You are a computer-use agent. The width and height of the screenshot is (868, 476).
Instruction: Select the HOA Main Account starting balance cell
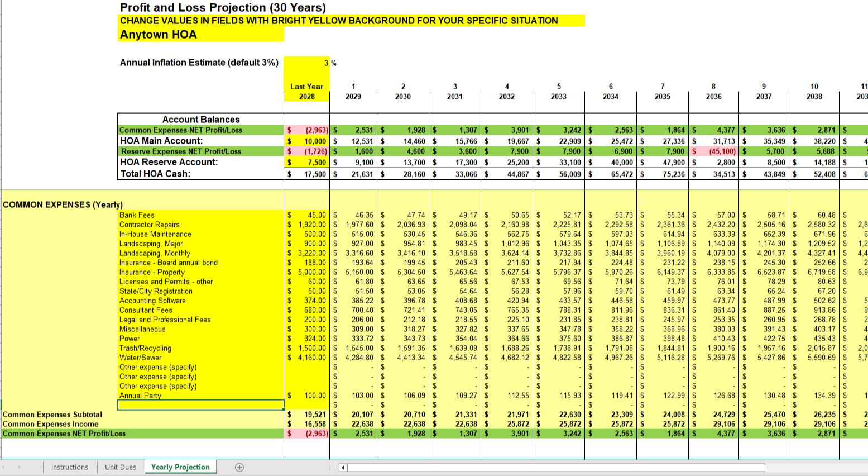click(307, 140)
